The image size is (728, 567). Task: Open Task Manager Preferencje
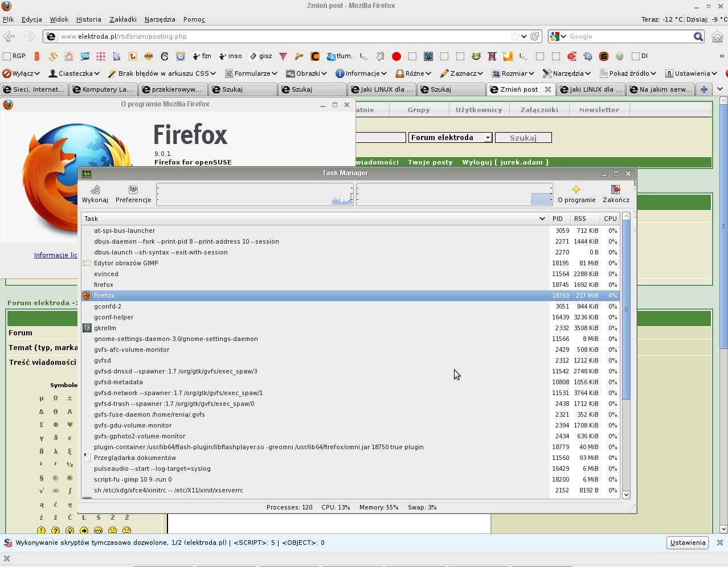tap(133, 194)
